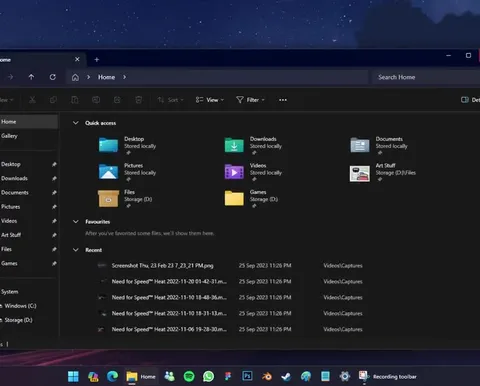Click the pin icon beside Files in sidebar

coord(54,249)
